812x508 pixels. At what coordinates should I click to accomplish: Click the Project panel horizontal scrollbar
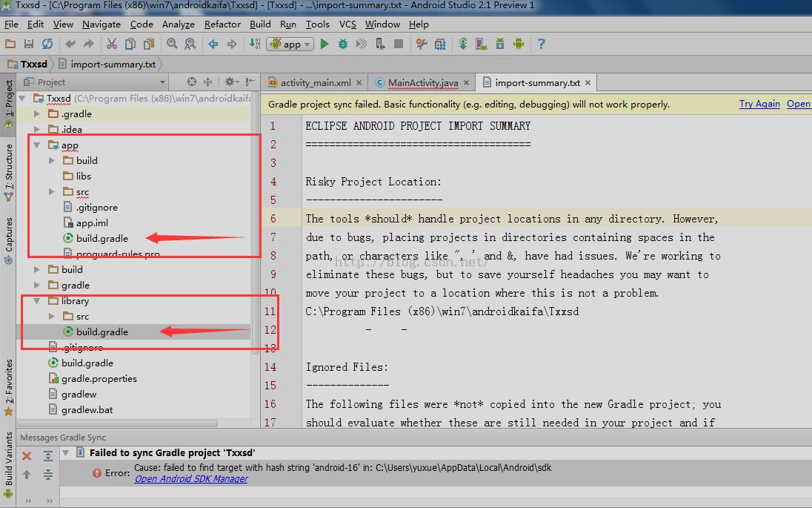click(x=118, y=423)
